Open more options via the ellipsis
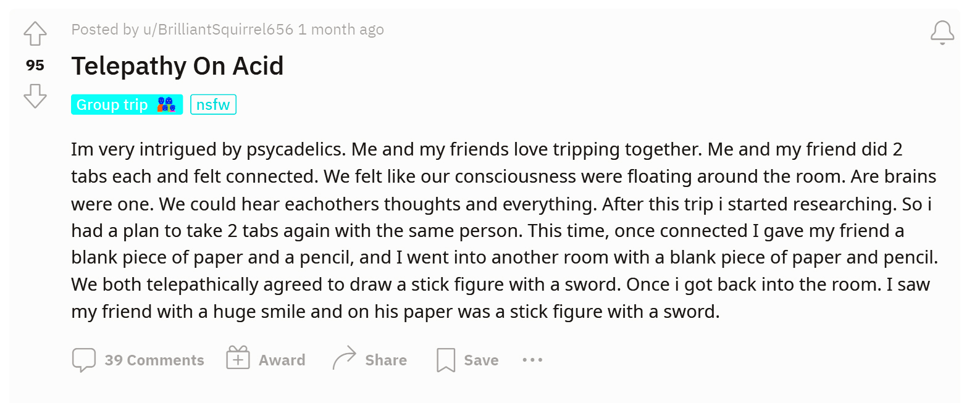The image size is (980, 403). [x=532, y=359]
